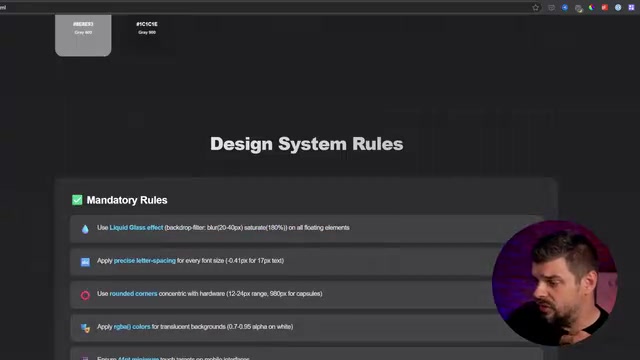Bookmark this page with the star icon
Image resolution: width=640 pixels, height=360 pixels.
pyautogui.click(x=536, y=7)
